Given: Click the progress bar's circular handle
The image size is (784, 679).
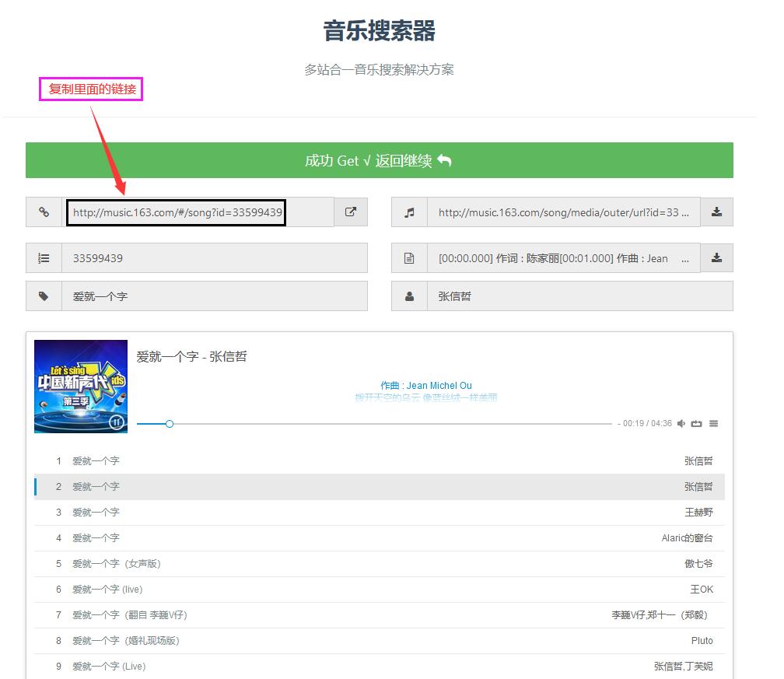Looking at the screenshot, I should [170, 424].
